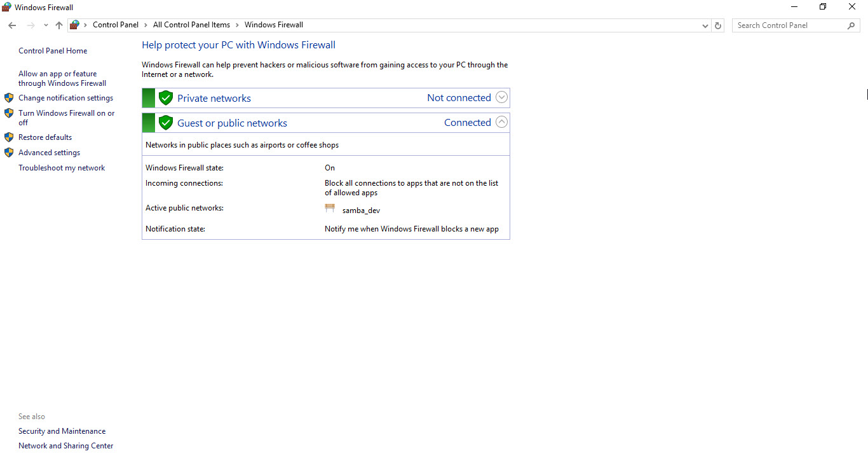Image resolution: width=868 pixels, height=463 pixels.
Task: Select Control Panel in the breadcrumb path
Action: 116,25
